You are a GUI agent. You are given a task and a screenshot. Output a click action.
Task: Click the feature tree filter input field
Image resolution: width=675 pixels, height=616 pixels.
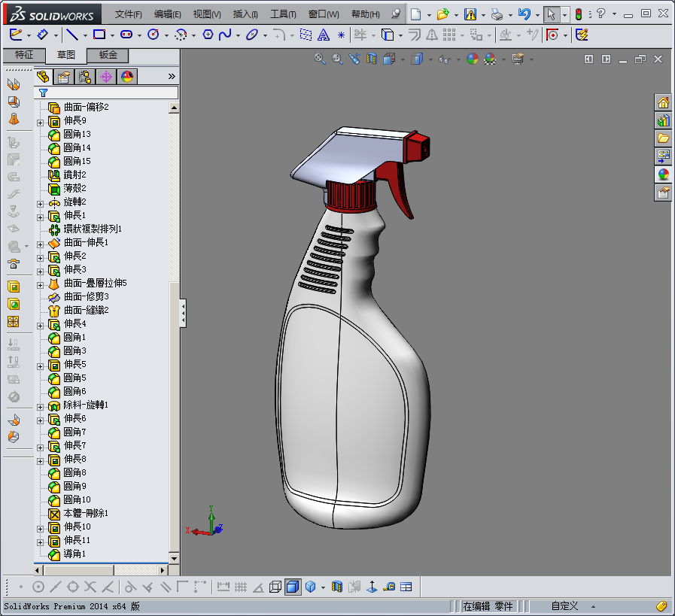tap(114, 93)
